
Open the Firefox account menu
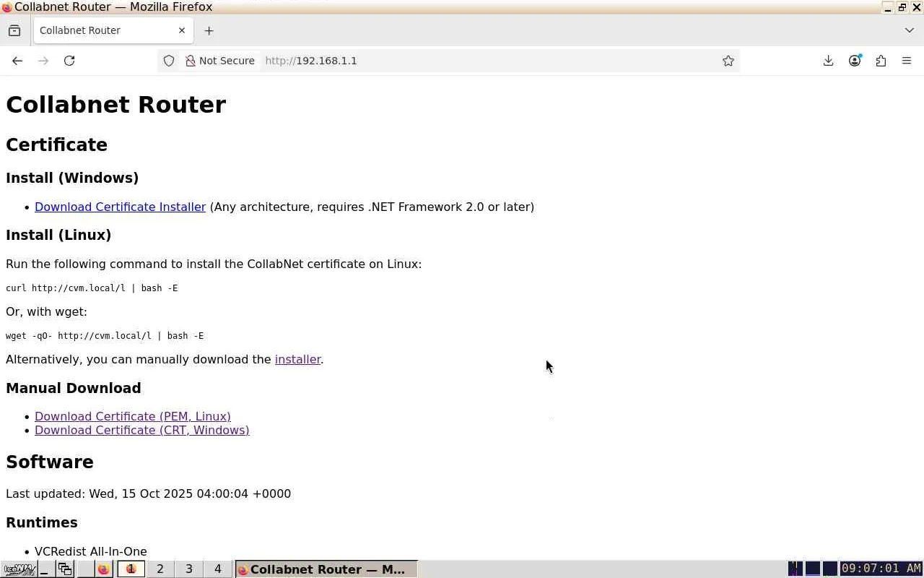pyautogui.click(x=855, y=61)
